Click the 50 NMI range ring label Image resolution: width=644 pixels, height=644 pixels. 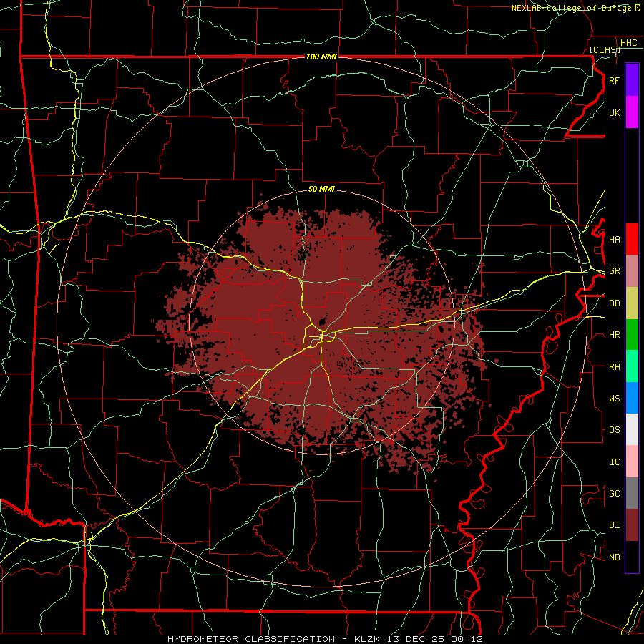click(321, 189)
